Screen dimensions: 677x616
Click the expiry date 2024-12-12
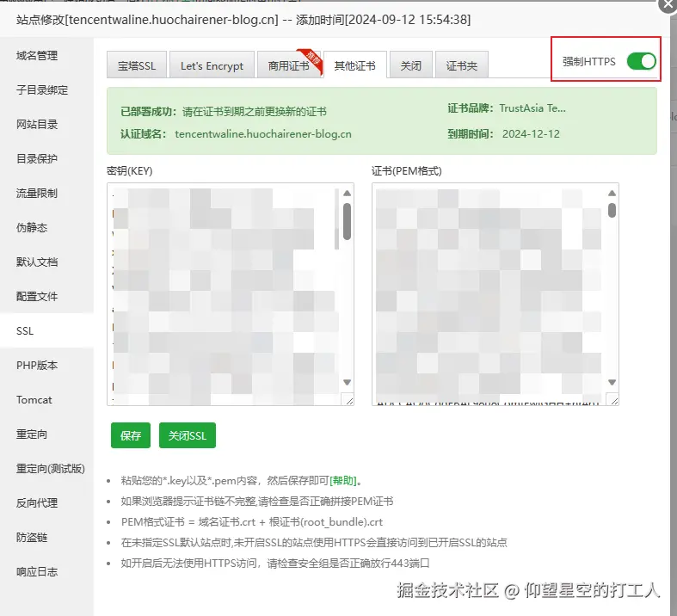point(531,134)
